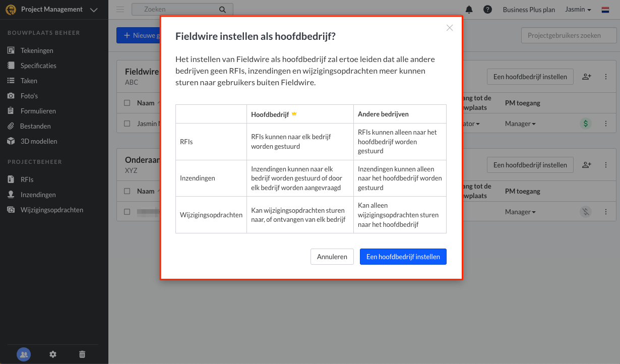This screenshot has width=620, height=364.
Task: Expand the Project Management dropdown
Action: tap(94, 10)
